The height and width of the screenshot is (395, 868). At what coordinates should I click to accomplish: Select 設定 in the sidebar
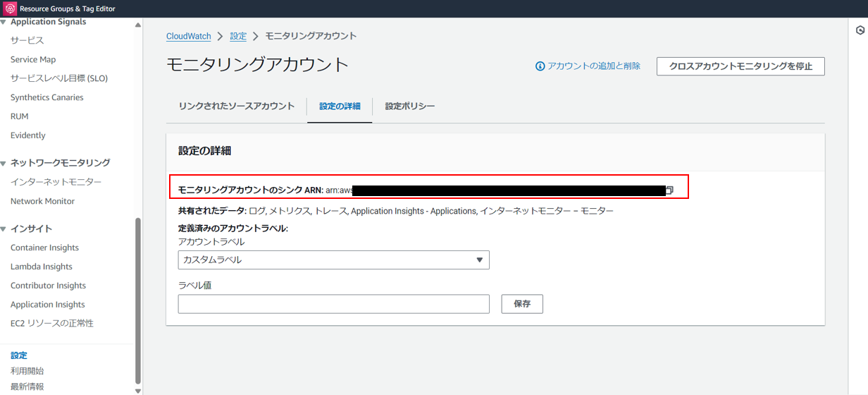coord(19,355)
